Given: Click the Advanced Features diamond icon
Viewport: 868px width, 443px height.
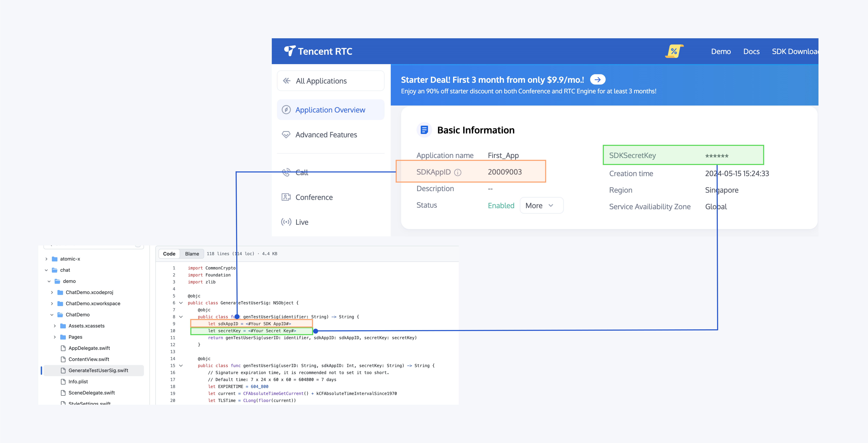Looking at the screenshot, I should click(286, 135).
